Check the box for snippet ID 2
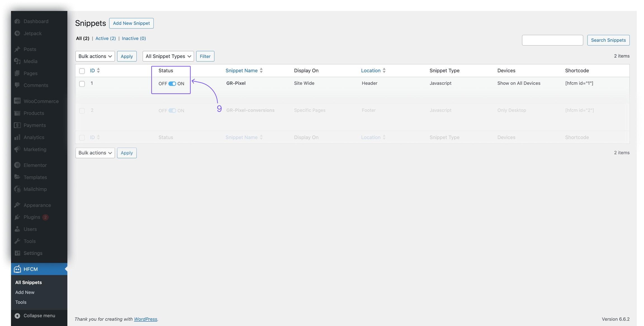The image size is (644, 326). (x=82, y=111)
